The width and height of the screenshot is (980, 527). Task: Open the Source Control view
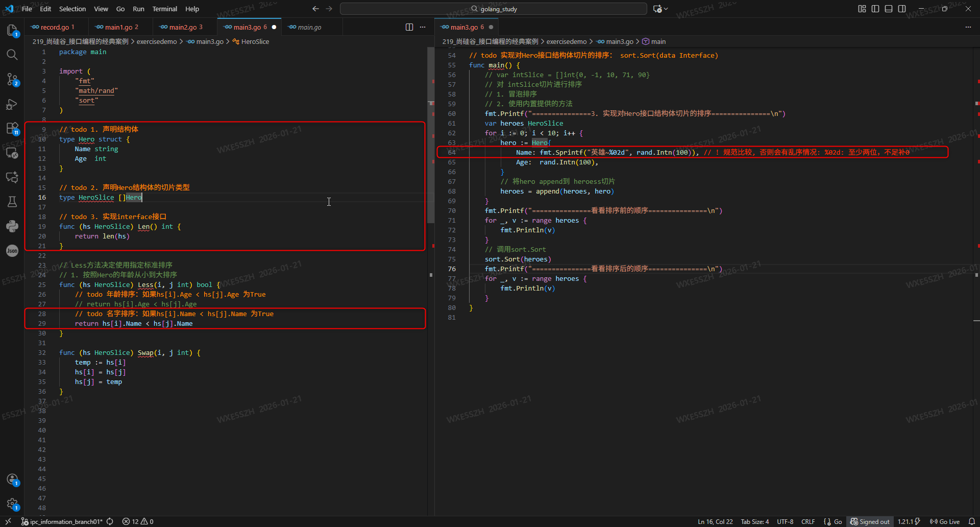(12, 79)
